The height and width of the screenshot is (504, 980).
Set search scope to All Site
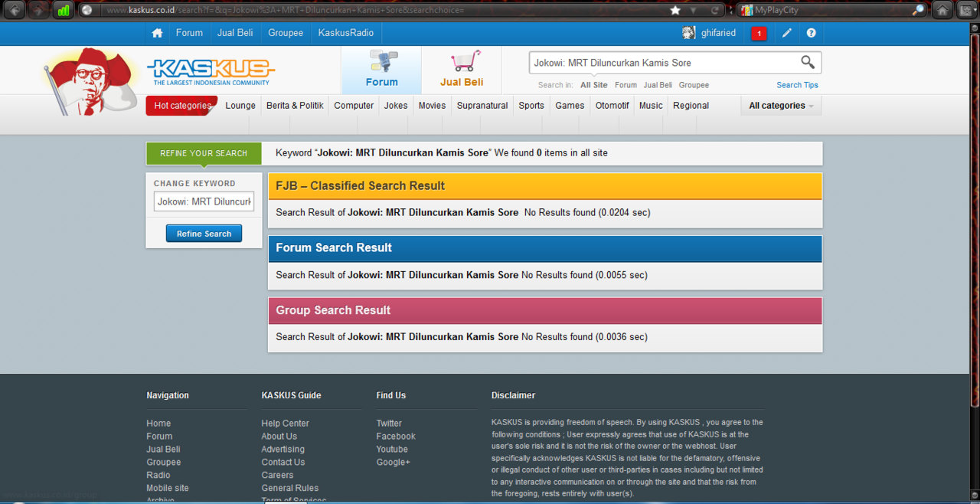tap(594, 85)
